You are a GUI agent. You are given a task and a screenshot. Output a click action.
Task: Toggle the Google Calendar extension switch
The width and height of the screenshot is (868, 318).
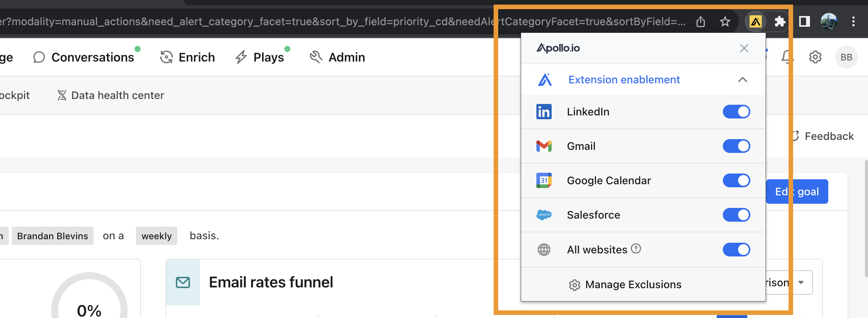(736, 180)
